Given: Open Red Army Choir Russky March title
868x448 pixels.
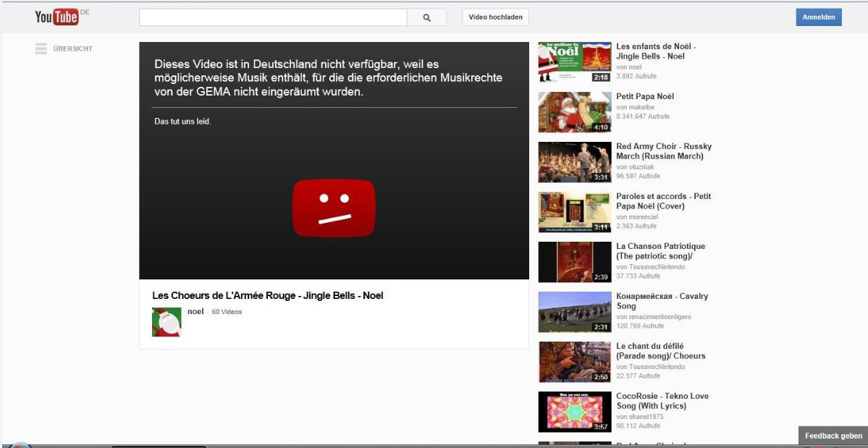Looking at the screenshot, I should pos(664,151).
